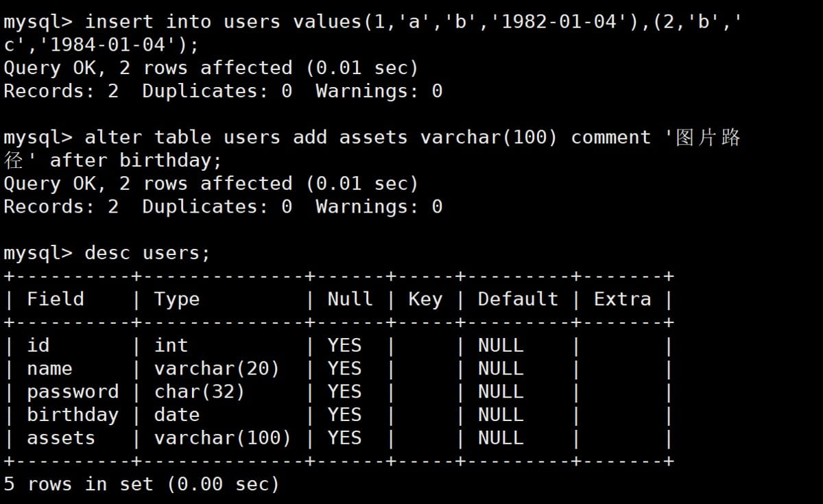Click the 'Type' column header text
The width and height of the screenshot is (823, 504).
(176, 299)
